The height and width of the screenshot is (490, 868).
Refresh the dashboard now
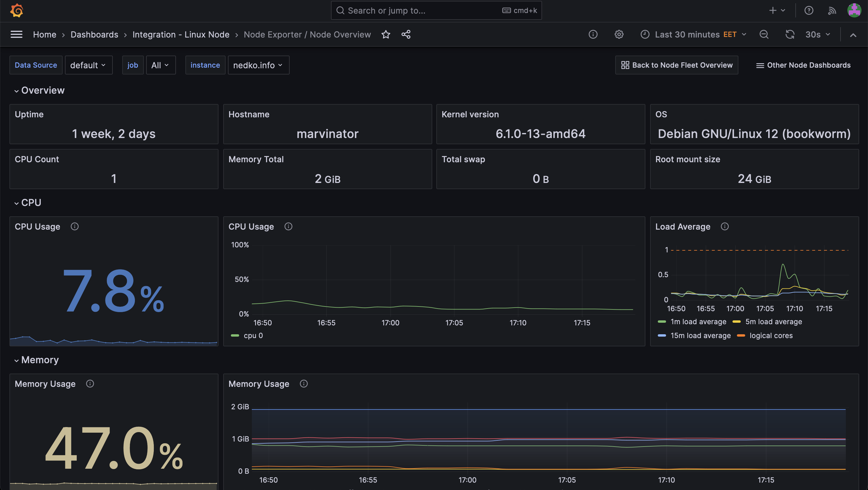(x=790, y=34)
